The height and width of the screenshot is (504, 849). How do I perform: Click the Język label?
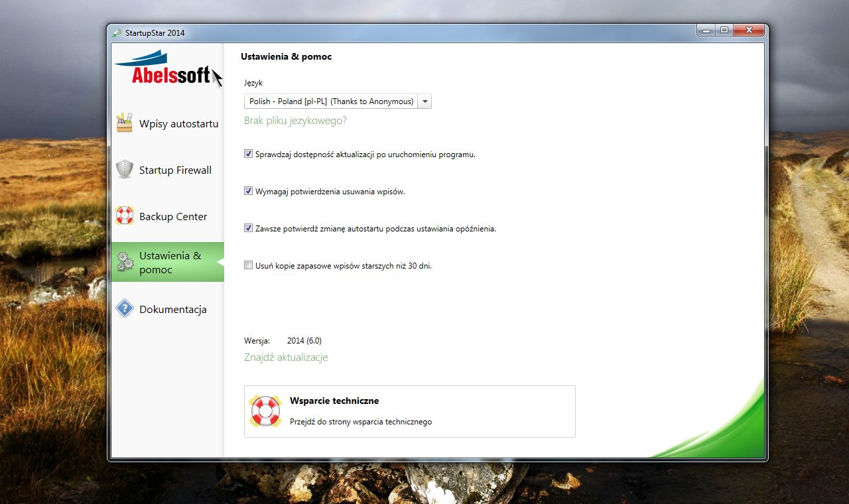click(253, 83)
